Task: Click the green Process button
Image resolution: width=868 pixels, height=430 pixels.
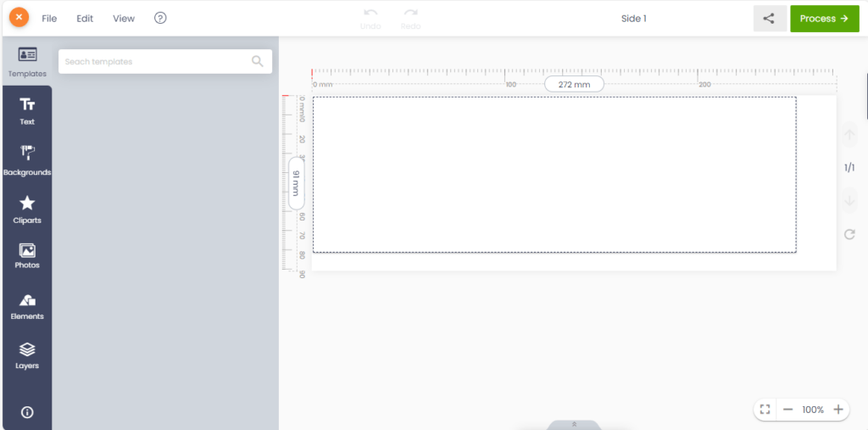Action: coord(824,19)
